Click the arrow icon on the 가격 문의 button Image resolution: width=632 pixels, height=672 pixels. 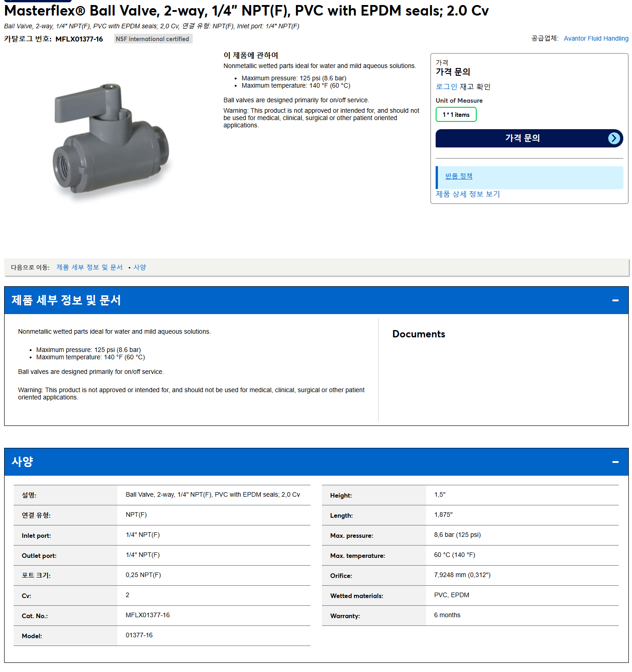coord(614,138)
